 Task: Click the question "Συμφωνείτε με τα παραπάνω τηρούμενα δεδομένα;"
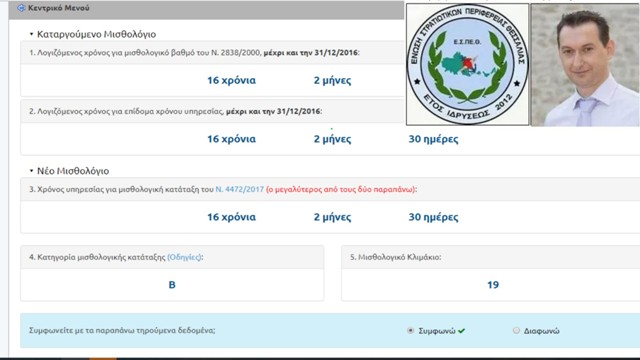coord(122,330)
